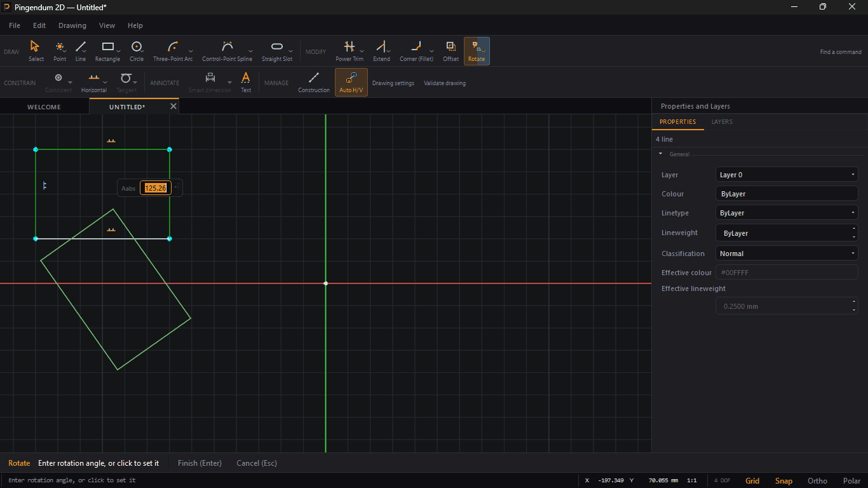Open the Edit menu
Viewport: 868px width, 488px height.
39,25
